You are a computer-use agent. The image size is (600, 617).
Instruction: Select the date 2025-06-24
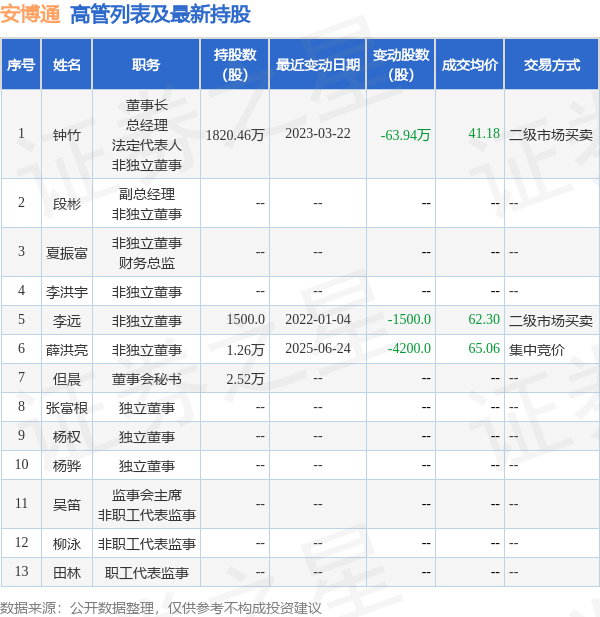pos(318,348)
